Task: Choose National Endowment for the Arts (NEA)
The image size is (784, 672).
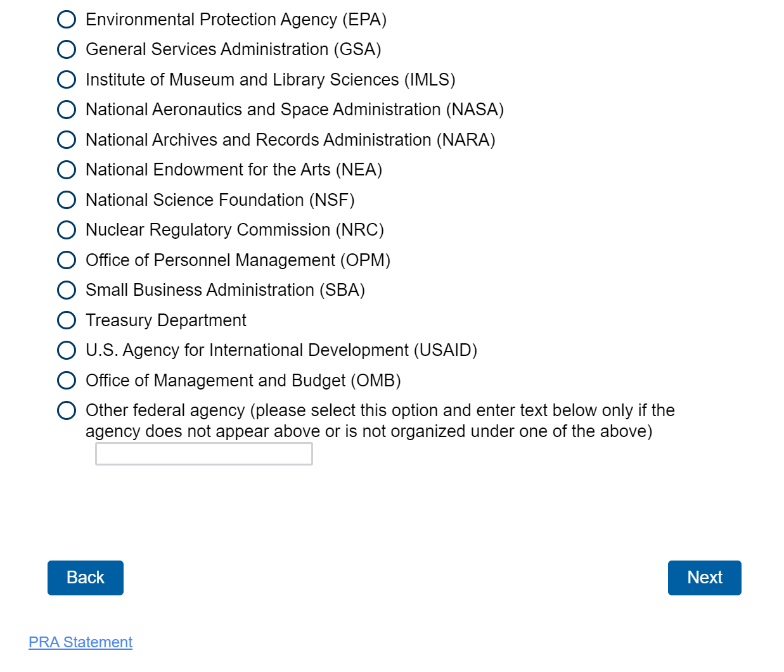Action: pyautogui.click(x=67, y=170)
